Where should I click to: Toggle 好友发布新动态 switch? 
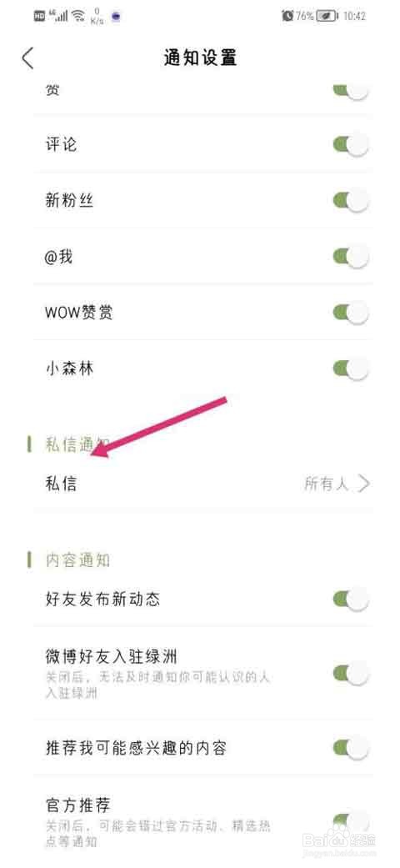[351, 599]
